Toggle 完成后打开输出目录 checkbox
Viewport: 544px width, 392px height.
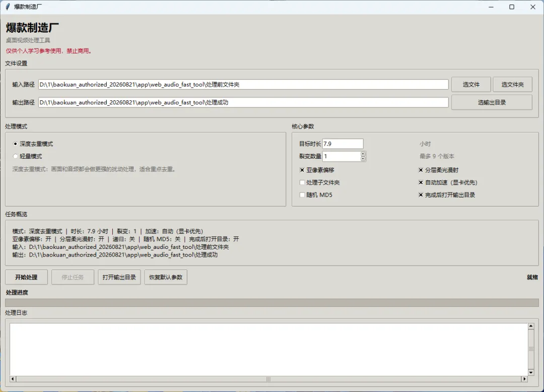pos(446,195)
